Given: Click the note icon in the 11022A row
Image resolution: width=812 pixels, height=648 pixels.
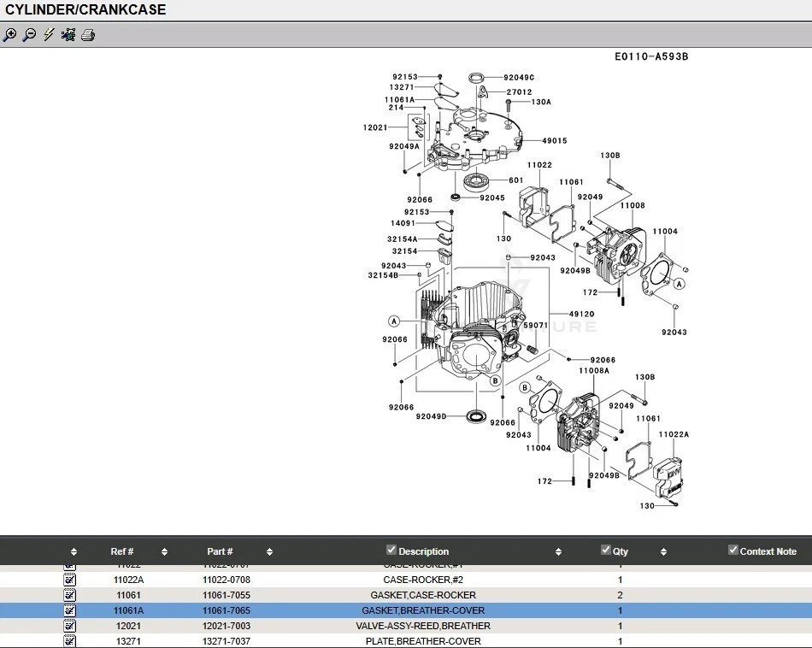Looking at the screenshot, I should pos(70,580).
